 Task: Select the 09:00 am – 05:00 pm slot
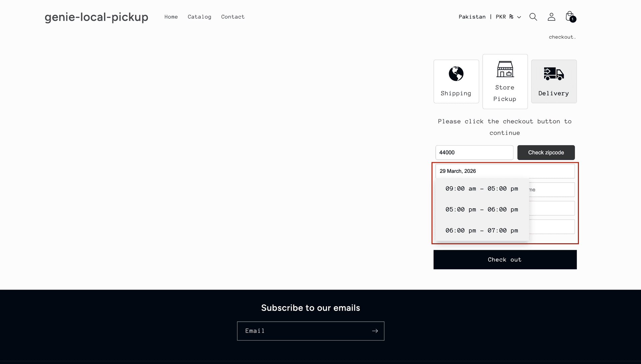482,189
